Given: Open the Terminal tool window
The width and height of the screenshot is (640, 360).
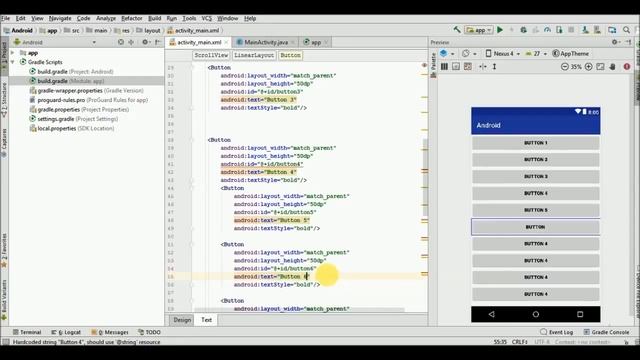Looking at the screenshot, I should 27,332.
